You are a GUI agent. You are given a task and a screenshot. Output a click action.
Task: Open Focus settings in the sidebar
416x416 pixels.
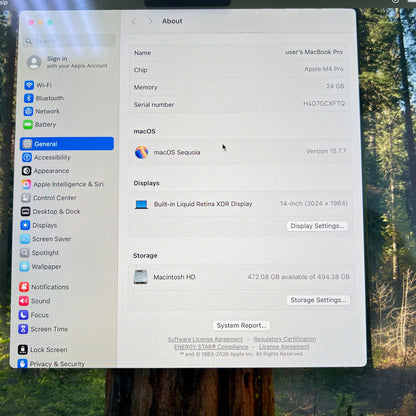(x=34, y=315)
